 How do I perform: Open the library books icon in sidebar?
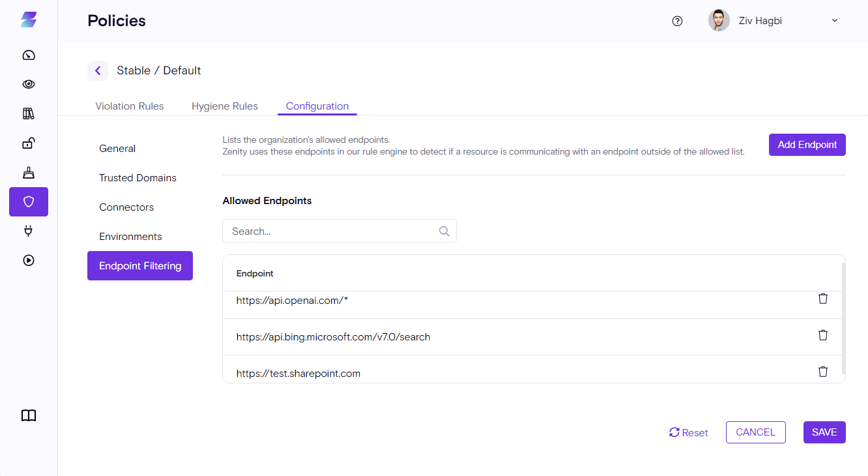[29, 113]
